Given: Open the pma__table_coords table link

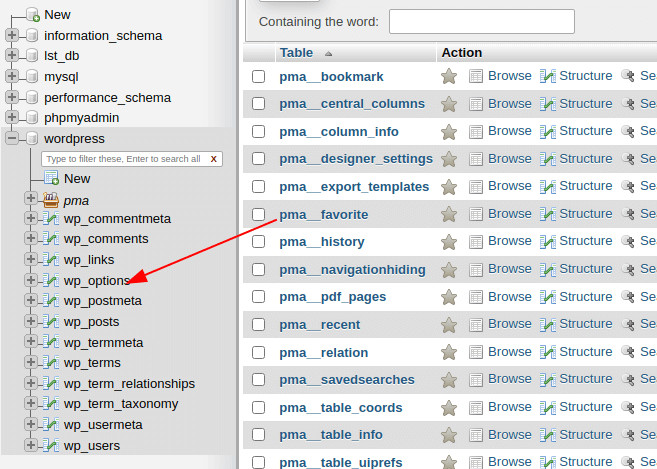Looking at the screenshot, I should (x=341, y=407).
